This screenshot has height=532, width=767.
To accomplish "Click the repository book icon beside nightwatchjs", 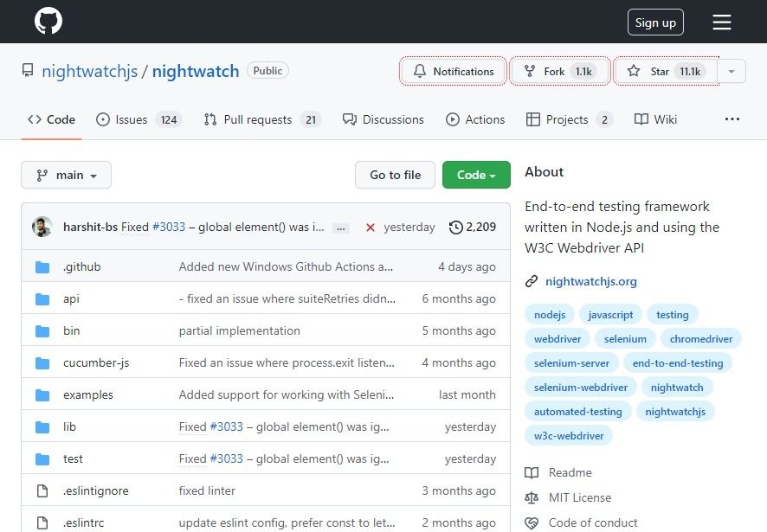I will 28,71.
